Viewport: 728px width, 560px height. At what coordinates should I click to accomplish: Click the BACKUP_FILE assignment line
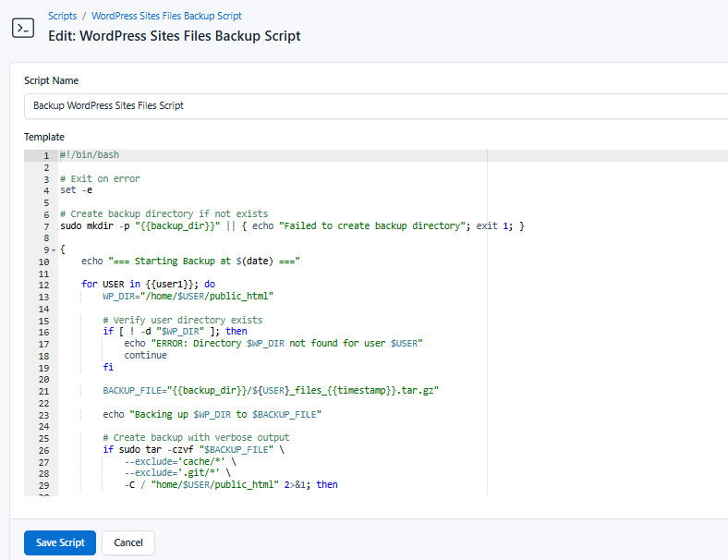point(271,391)
